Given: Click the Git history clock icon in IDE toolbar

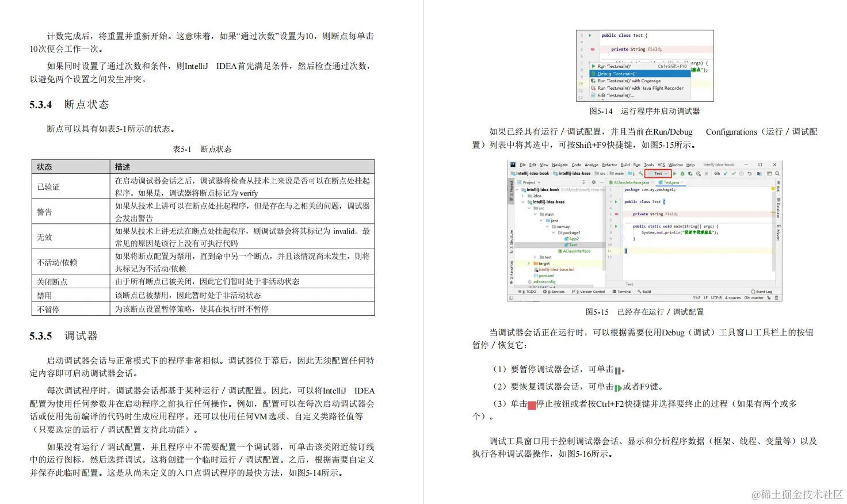Looking at the screenshot, I should [x=741, y=173].
